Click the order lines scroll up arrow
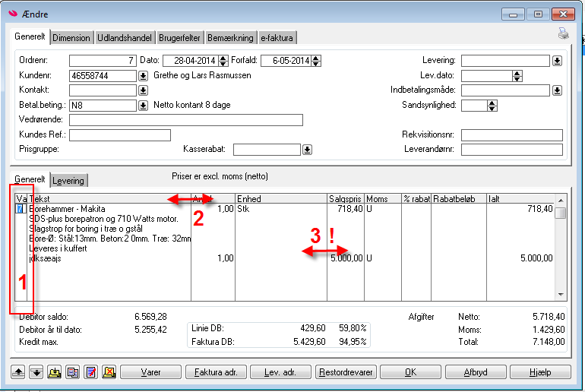The width and height of the screenshot is (585, 392). click(x=561, y=201)
